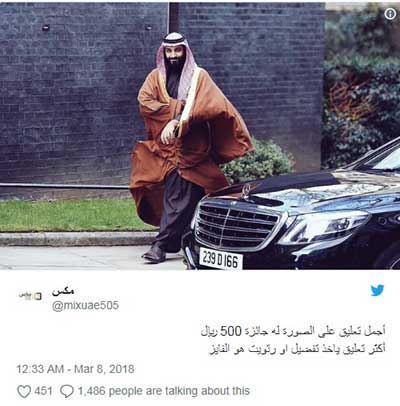Screen dimensions: 400x406
Task: Like the tweet with the heart icon
Action: [24, 391]
